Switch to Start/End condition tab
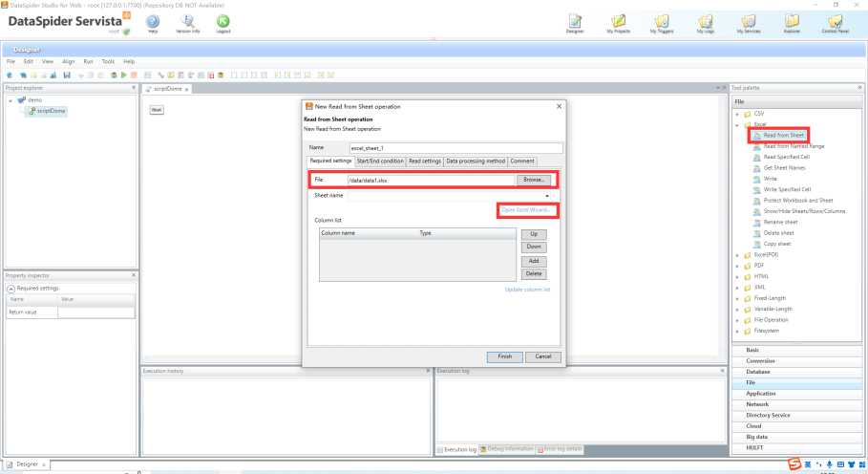 pyautogui.click(x=380, y=162)
